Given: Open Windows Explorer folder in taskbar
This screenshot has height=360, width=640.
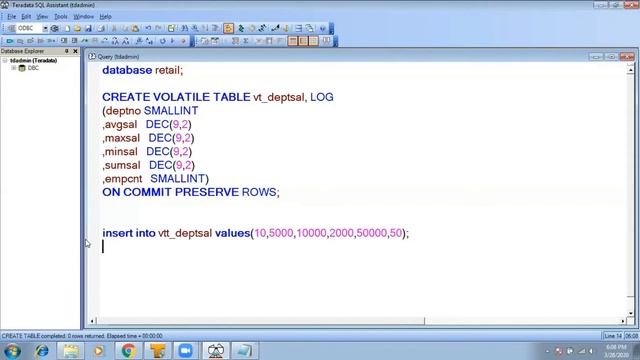Looking at the screenshot, I should [x=71, y=351].
